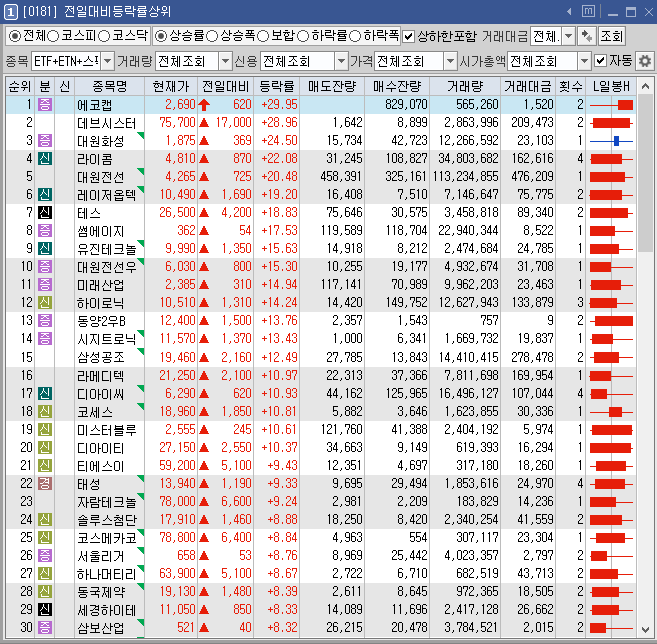This screenshot has width=657, height=644.
Task: Click the 'm' icon in the title bar
Action: pyautogui.click(x=588, y=11)
